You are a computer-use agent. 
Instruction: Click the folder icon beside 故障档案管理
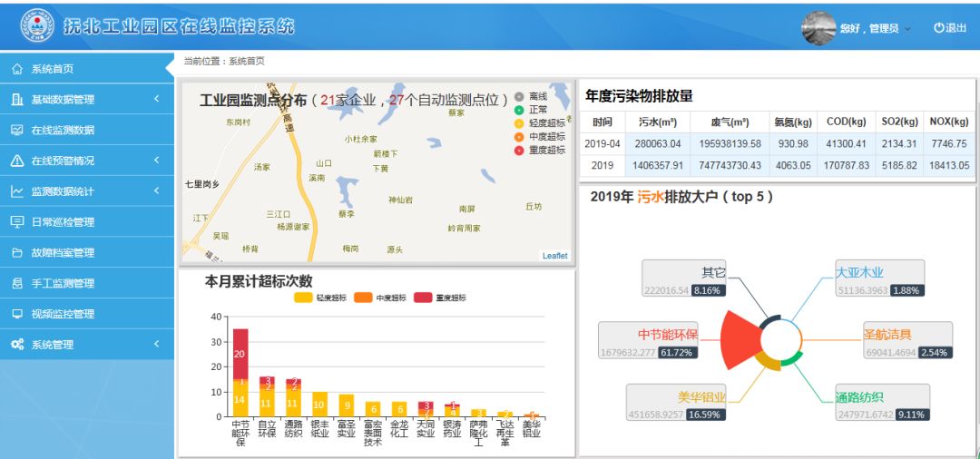click(17, 253)
